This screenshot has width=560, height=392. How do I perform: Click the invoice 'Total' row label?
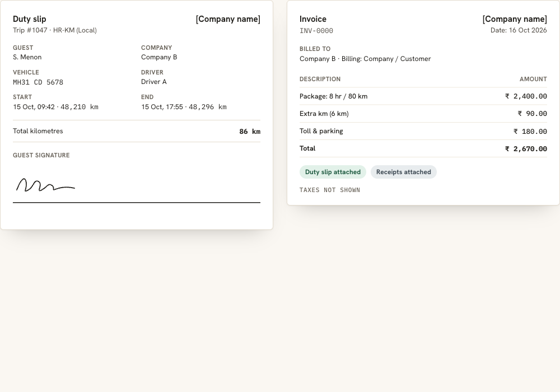click(x=307, y=148)
